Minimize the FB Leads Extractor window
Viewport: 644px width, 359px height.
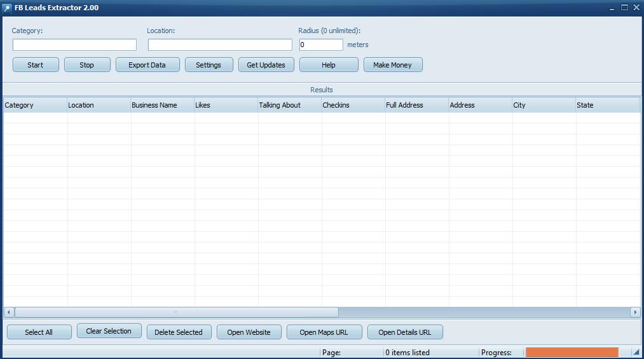click(612, 8)
